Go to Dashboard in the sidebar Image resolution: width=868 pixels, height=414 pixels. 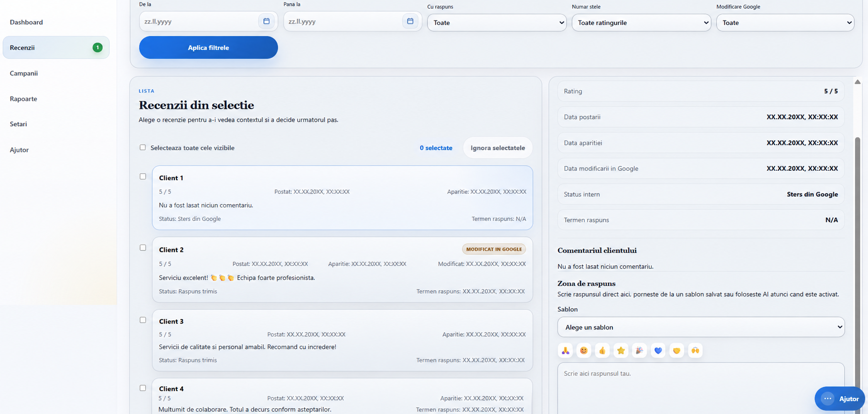coord(26,22)
